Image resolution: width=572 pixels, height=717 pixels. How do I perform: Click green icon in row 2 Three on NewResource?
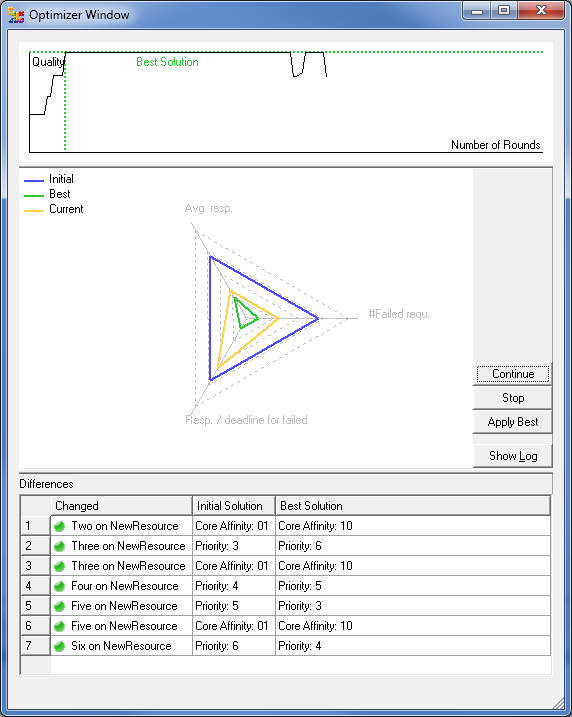click(59, 546)
